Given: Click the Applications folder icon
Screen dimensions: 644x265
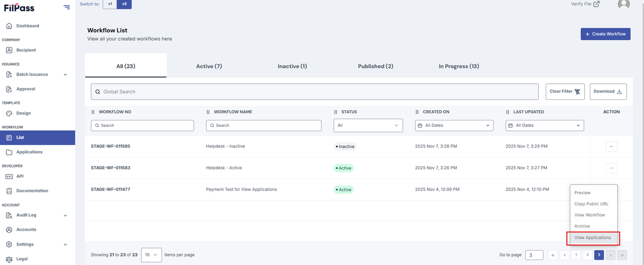Looking at the screenshot, I should click(x=9, y=152).
